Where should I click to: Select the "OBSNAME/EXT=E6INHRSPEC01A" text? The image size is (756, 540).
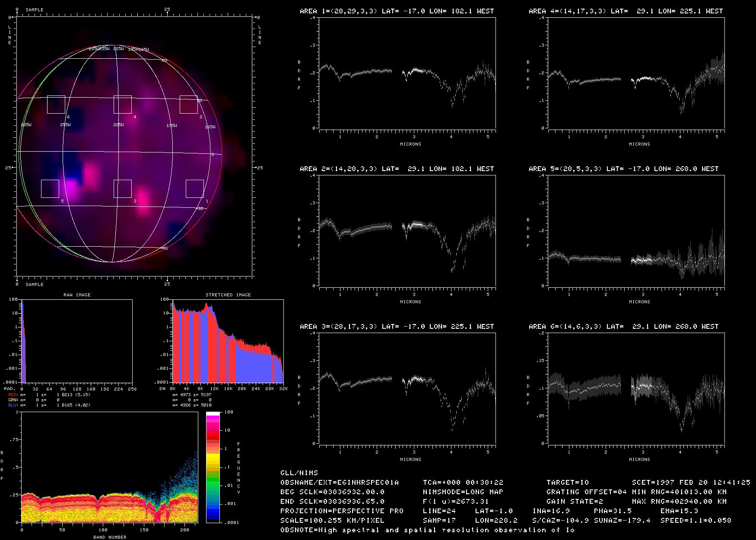pos(340,483)
